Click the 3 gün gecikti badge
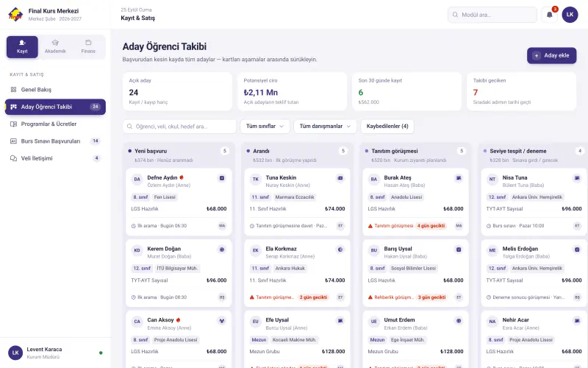The width and height of the screenshot is (588, 368). (x=431, y=297)
